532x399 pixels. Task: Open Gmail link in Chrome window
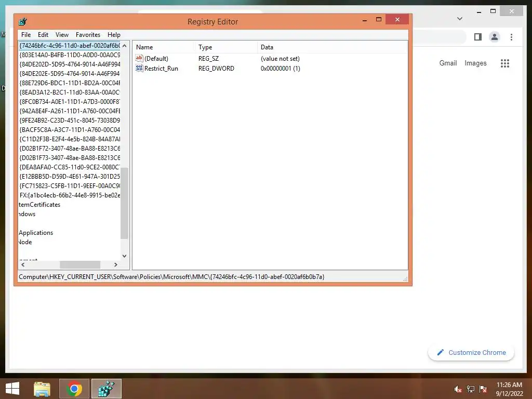pos(448,63)
